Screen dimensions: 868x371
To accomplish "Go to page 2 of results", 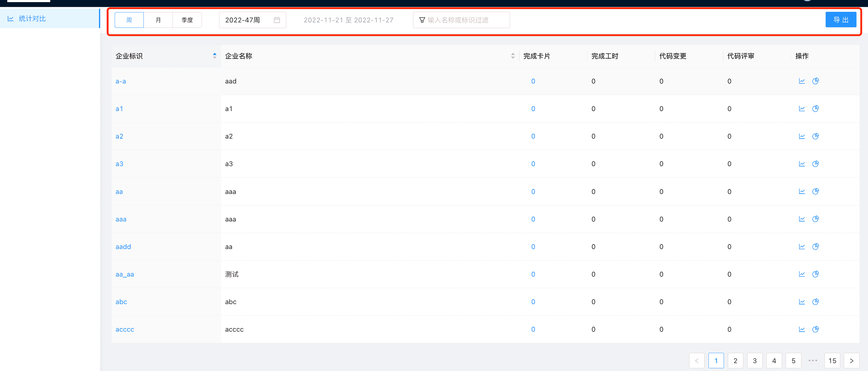I will (x=735, y=360).
